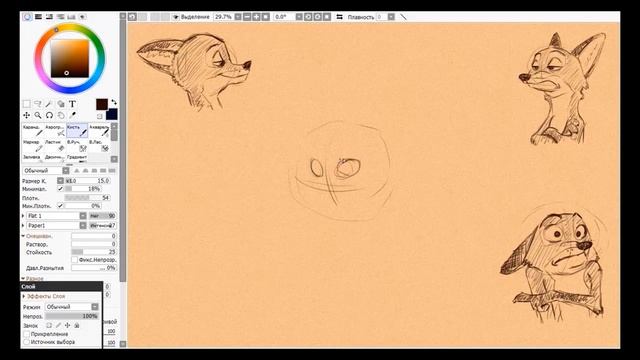
Task: Choose the Ластик (eraser) tool
Action: click(x=55, y=145)
